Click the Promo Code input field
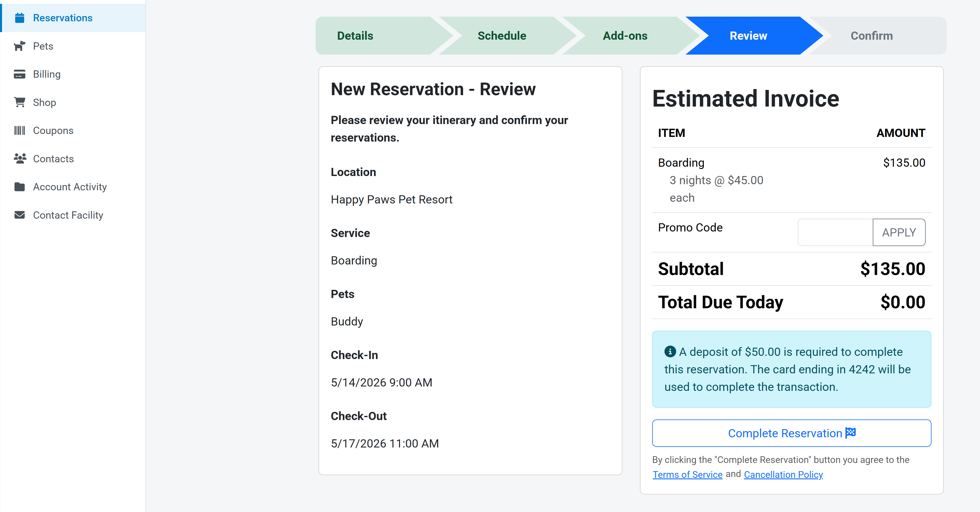This screenshot has width=980, height=512. pyautogui.click(x=835, y=232)
